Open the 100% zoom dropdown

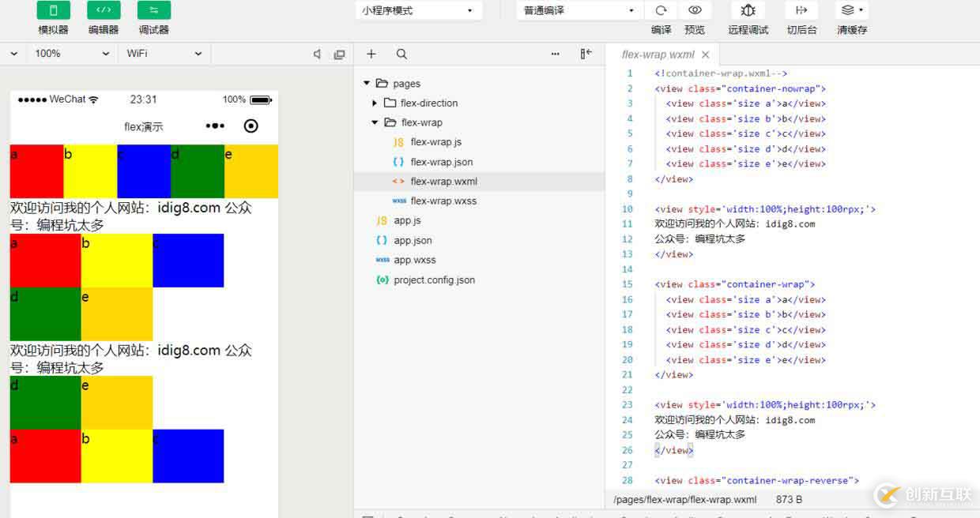72,54
